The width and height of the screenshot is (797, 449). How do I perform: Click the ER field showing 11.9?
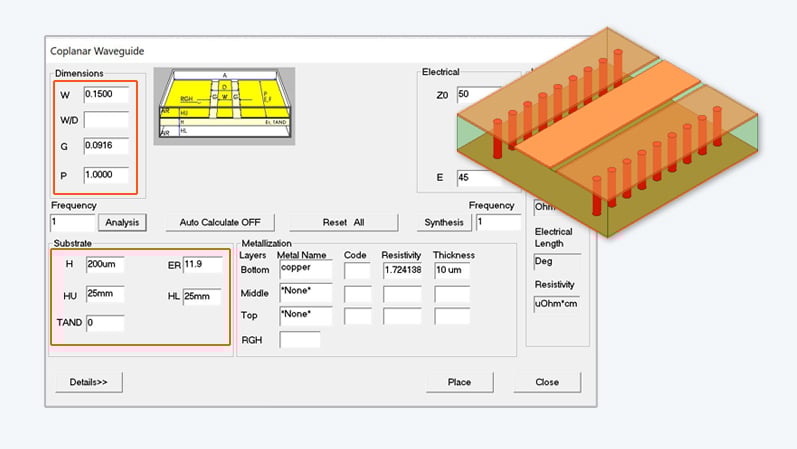point(203,264)
